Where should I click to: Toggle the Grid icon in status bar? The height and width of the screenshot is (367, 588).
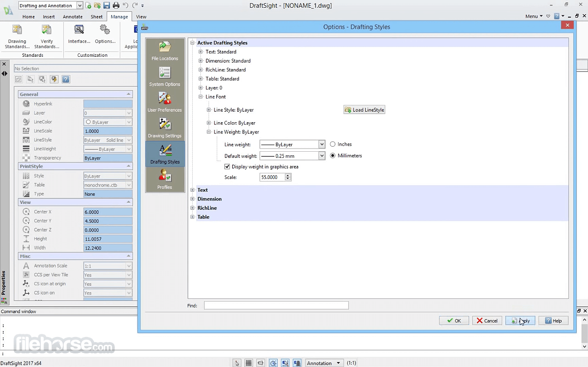(x=249, y=363)
